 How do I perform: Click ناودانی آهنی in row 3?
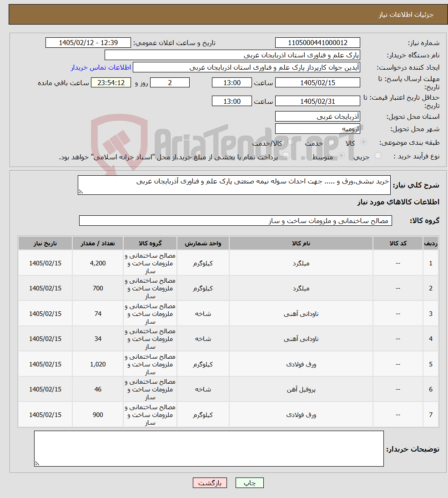pyautogui.click(x=301, y=314)
